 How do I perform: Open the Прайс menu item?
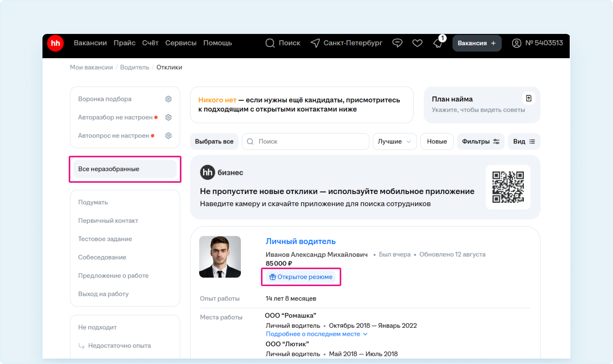(x=125, y=43)
